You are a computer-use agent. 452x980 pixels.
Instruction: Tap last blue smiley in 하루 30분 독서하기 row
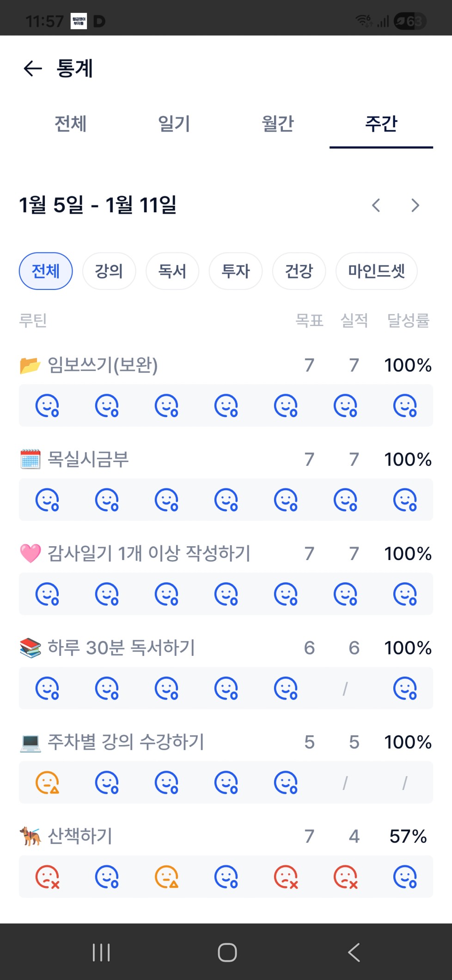(405, 689)
